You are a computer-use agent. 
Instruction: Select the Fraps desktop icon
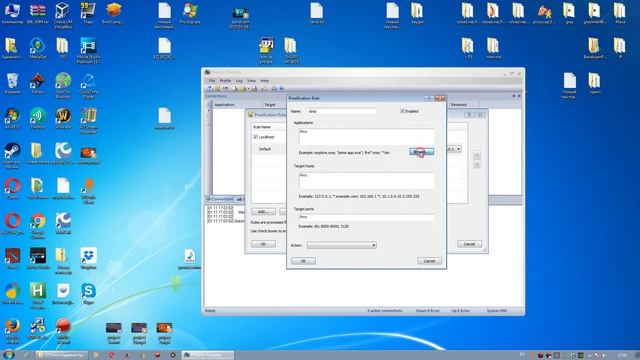tap(88, 13)
